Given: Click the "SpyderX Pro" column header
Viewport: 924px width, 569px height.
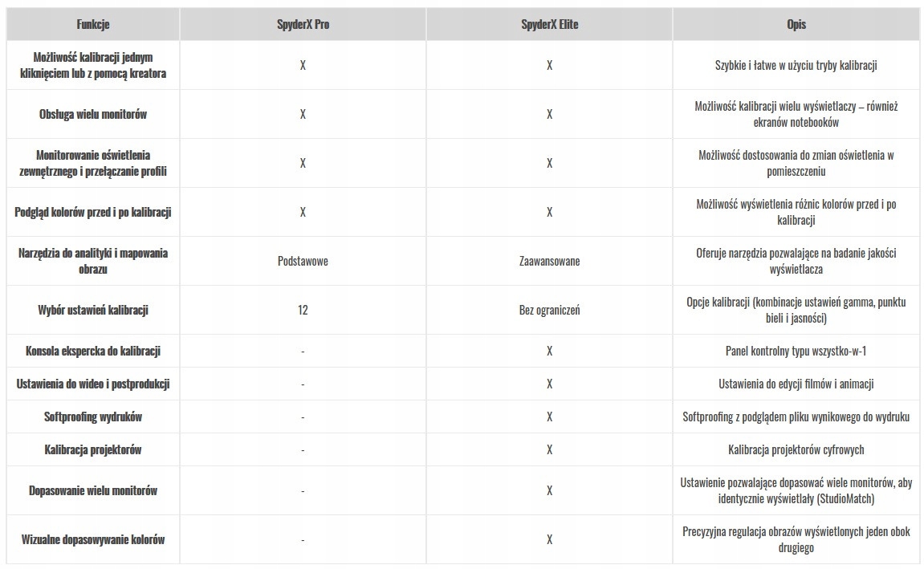Looking at the screenshot, I should pos(303,24).
